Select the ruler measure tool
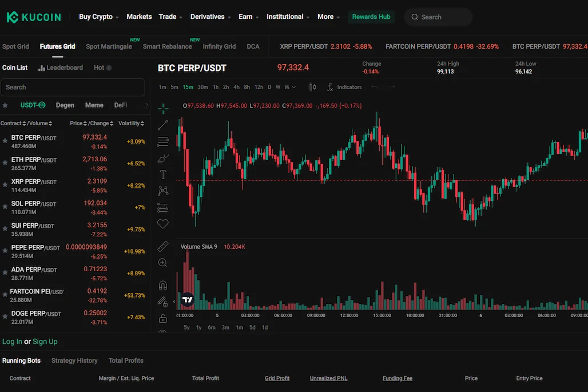 [163, 246]
